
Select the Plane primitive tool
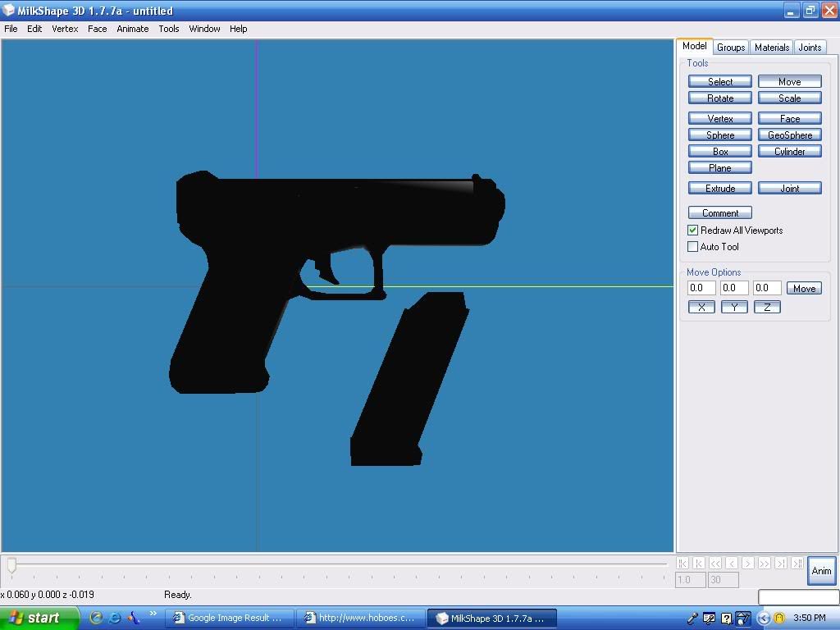(x=720, y=167)
